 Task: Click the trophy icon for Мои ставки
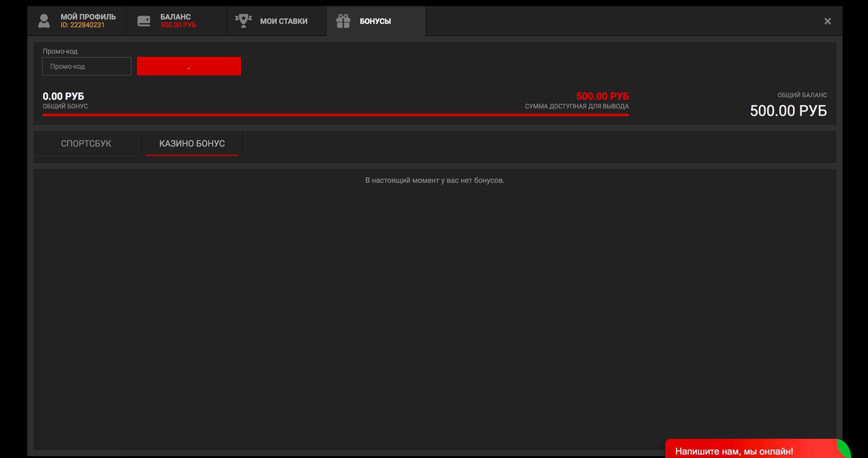[243, 21]
